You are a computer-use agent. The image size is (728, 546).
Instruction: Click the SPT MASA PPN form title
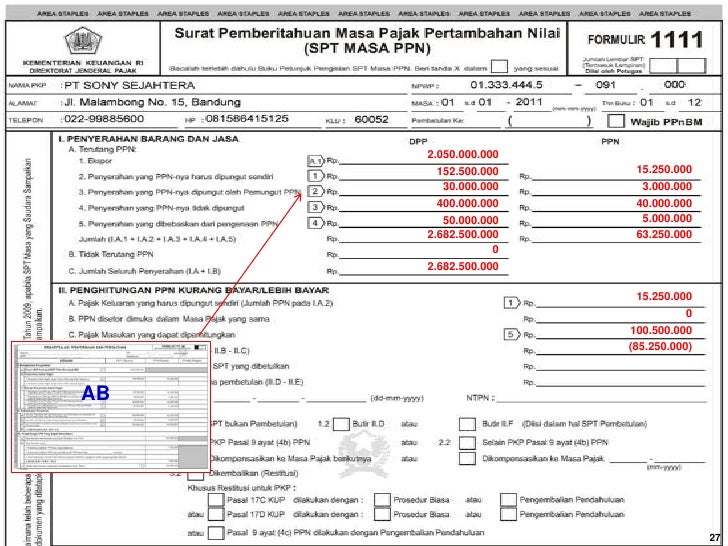pos(367,40)
